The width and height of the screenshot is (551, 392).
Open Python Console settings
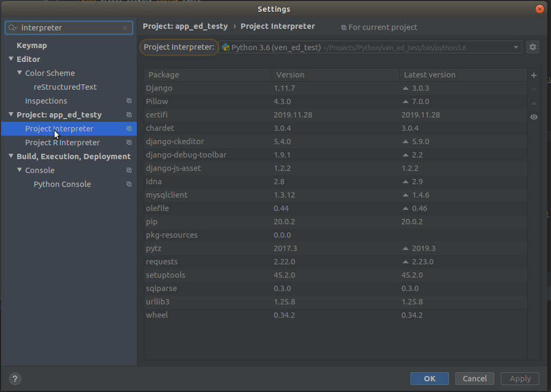[62, 184]
